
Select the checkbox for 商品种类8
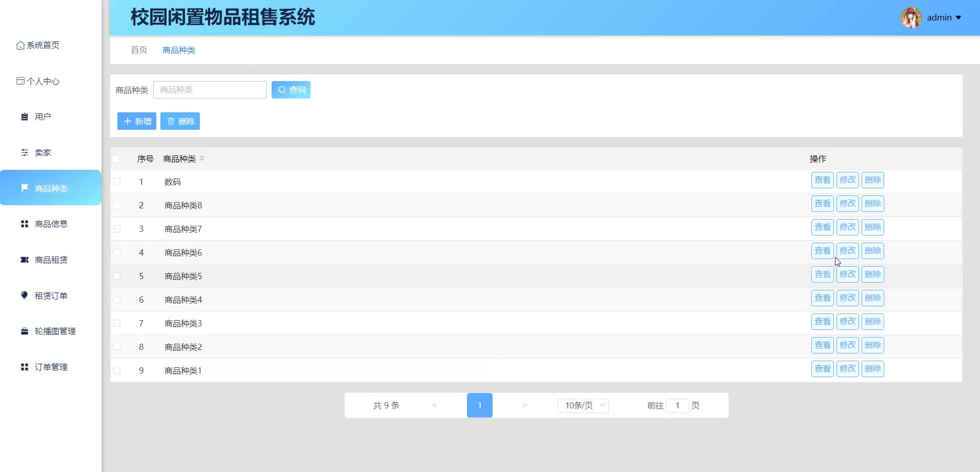[117, 205]
